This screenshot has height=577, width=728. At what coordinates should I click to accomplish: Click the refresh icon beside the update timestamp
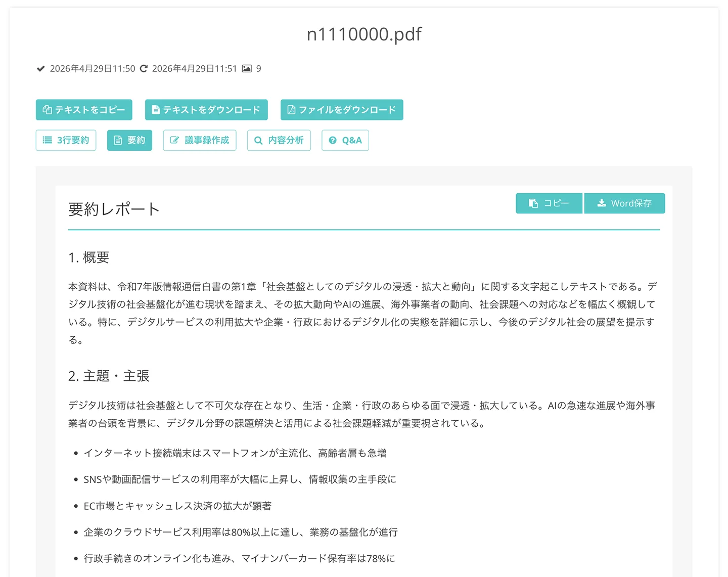(x=144, y=68)
